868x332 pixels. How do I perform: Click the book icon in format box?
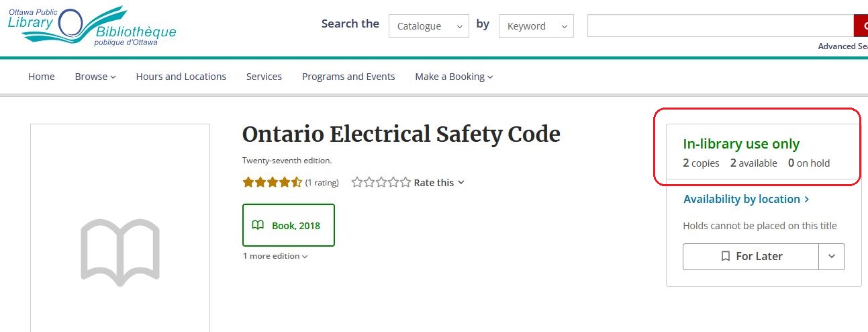click(x=258, y=225)
